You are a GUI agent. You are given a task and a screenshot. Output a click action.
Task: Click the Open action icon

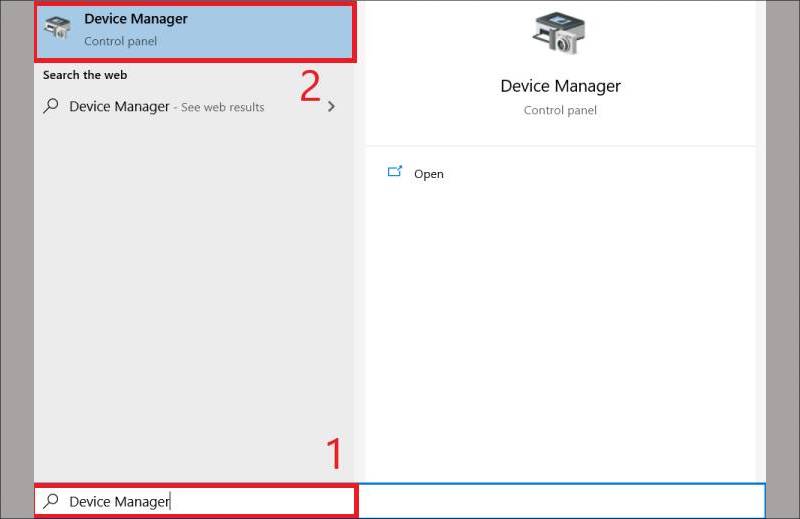click(x=394, y=171)
